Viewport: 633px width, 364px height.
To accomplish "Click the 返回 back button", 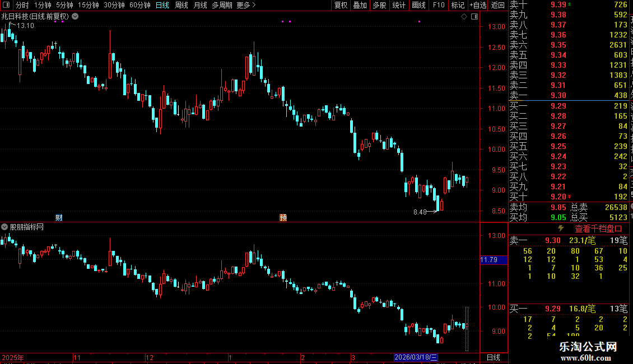I will click(x=498, y=5).
